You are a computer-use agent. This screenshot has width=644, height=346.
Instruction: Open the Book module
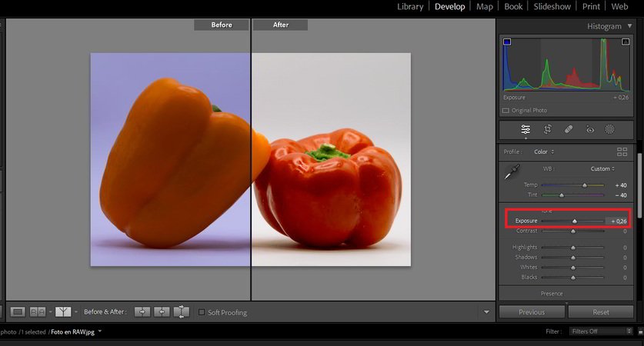click(x=513, y=7)
